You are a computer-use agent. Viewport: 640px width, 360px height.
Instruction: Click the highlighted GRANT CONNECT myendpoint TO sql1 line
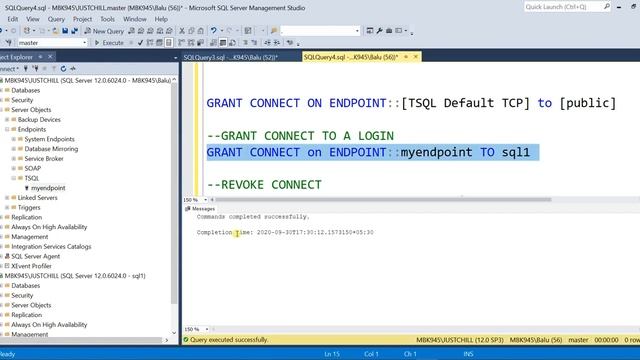coord(373,152)
